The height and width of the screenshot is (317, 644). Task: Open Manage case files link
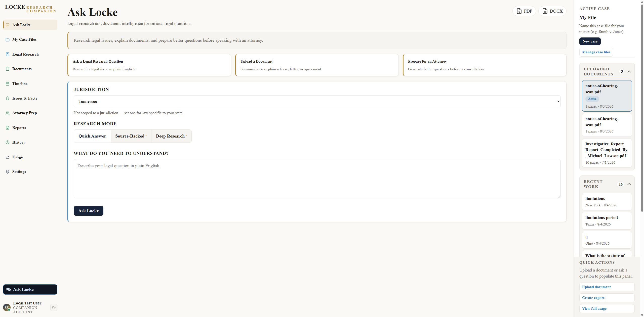(596, 52)
